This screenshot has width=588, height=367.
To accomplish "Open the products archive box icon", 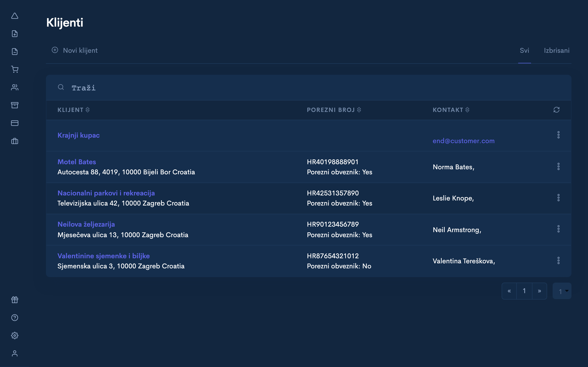I will (x=15, y=105).
